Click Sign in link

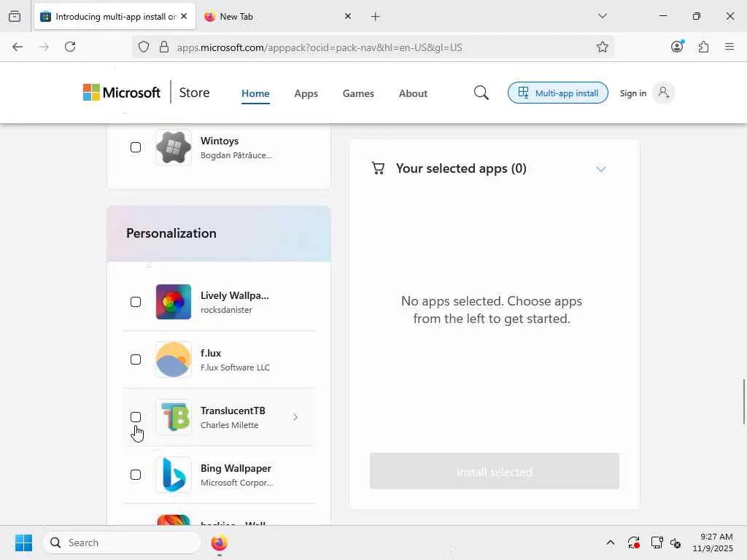(632, 93)
